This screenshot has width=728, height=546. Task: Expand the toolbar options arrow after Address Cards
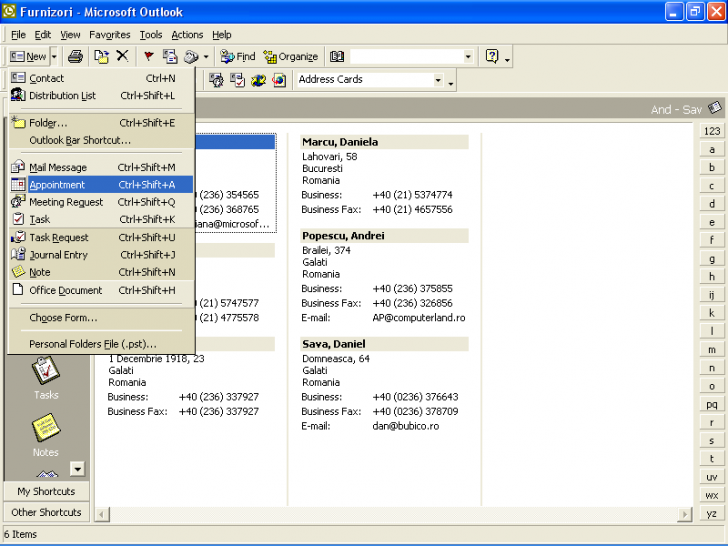point(450,84)
